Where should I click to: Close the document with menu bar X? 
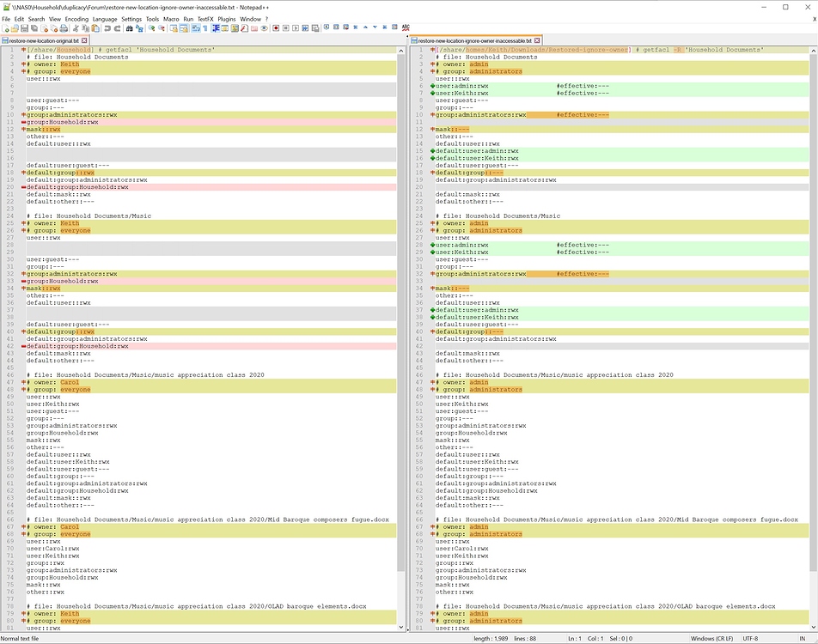(814, 19)
